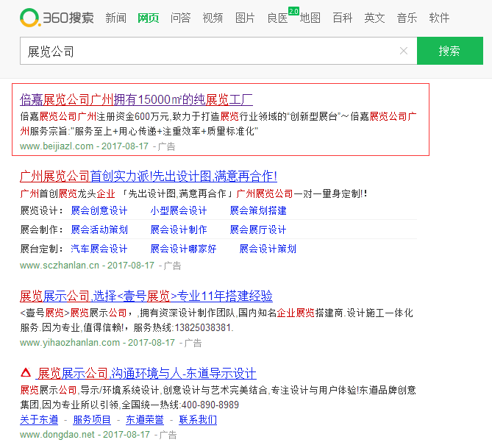Go to the 图片 tab
This screenshot has width=492, height=448.
(245, 18)
